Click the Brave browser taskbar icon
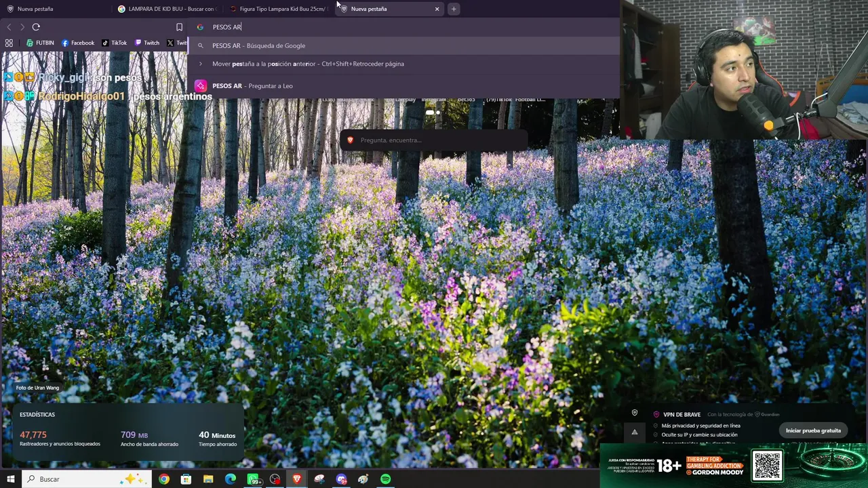868x488 pixels. click(x=297, y=479)
